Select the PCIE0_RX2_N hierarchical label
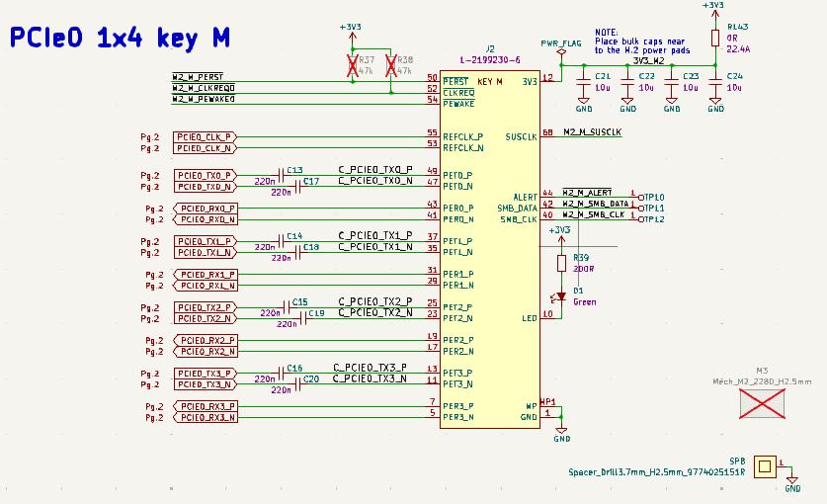Viewport: 827px width, 504px height. tap(206, 352)
